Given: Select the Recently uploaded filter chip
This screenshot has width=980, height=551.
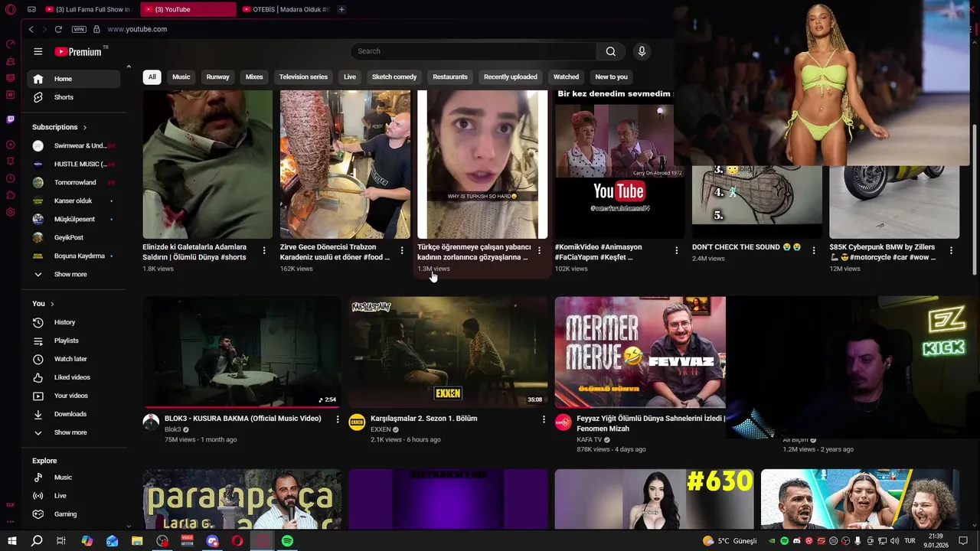Looking at the screenshot, I should click(510, 77).
